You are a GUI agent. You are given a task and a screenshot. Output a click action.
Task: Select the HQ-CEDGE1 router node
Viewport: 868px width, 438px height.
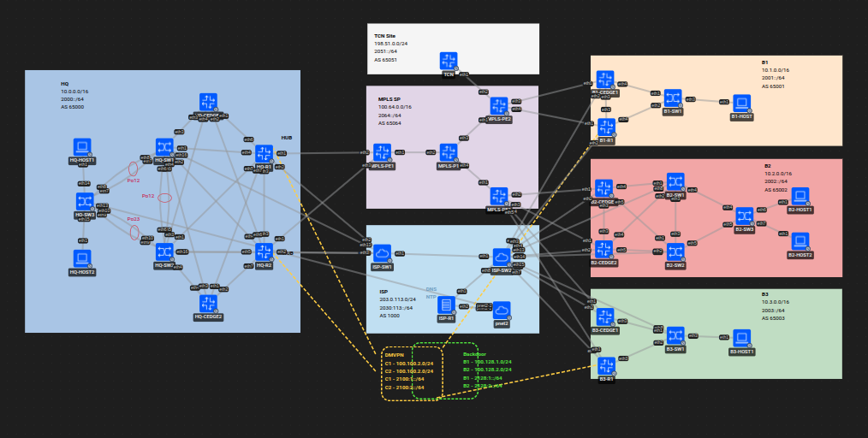(x=208, y=102)
